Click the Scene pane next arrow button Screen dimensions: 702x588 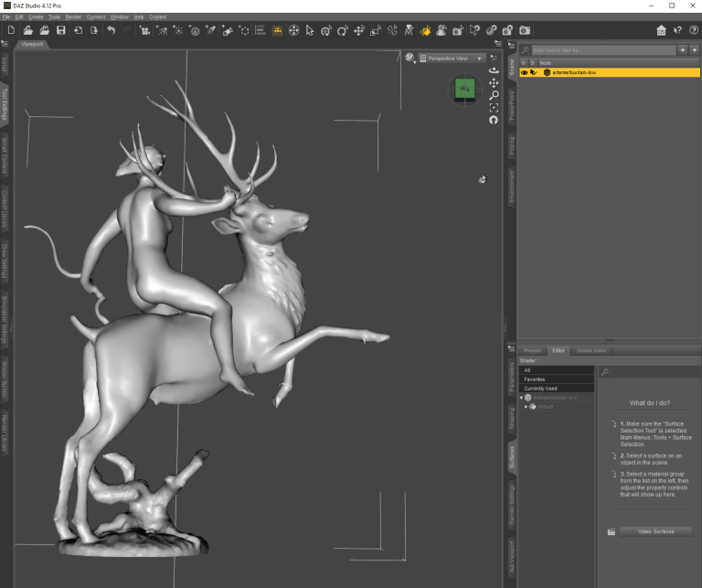pos(695,50)
